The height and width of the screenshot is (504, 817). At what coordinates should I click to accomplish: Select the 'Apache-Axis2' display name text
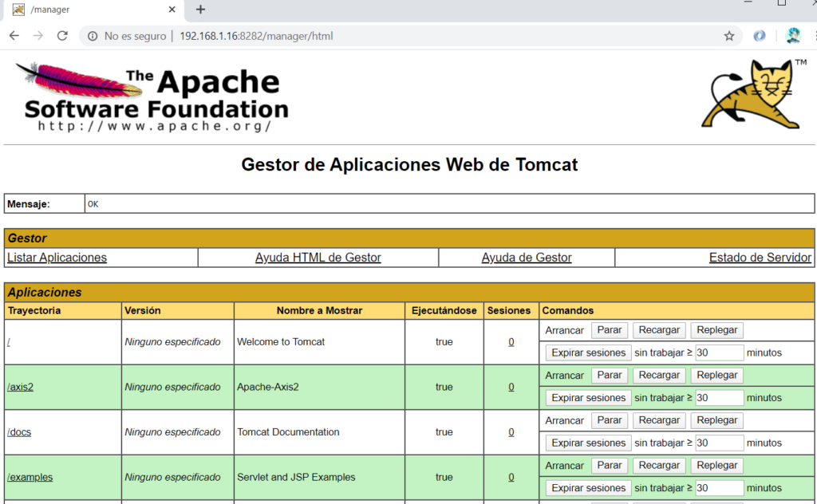point(268,387)
